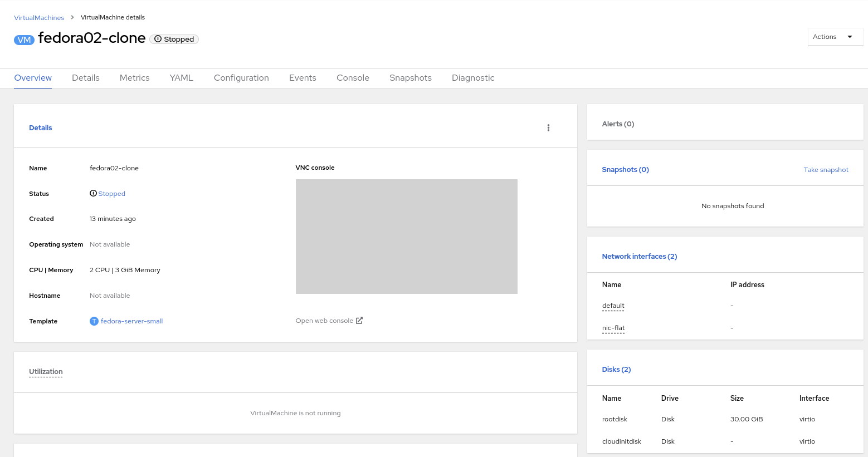Open the Network interfaces (2) link
This screenshot has width=868, height=457.
coord(639,257)
